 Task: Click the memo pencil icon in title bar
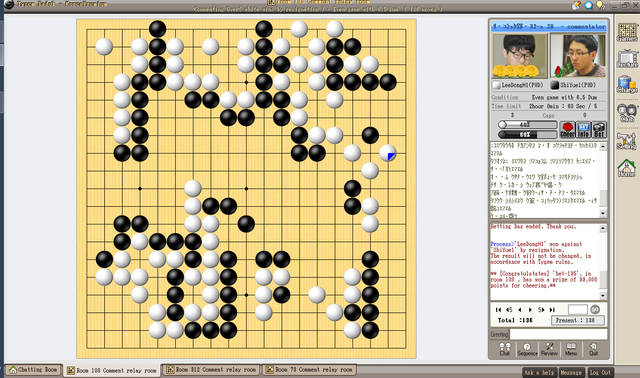pyautogui.click(x=576, y=5)
